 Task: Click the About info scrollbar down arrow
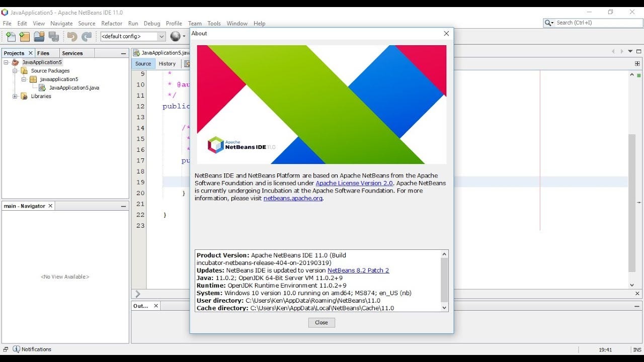(x=444, y=308)
